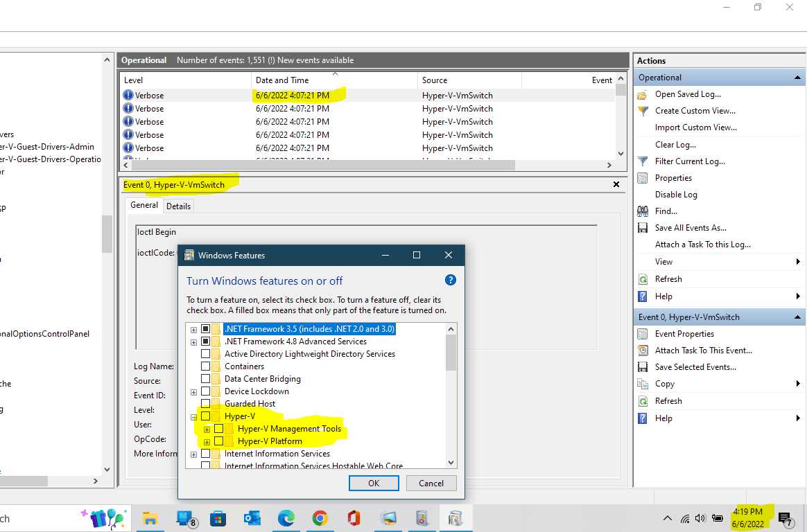Open Microsoft Store from the taskbar

pos(218,518)
